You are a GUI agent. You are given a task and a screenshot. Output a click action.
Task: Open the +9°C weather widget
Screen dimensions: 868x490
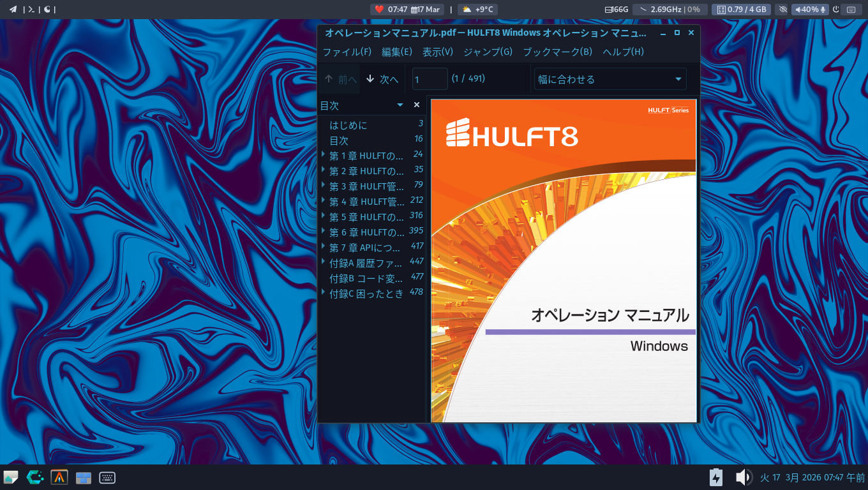477,9
